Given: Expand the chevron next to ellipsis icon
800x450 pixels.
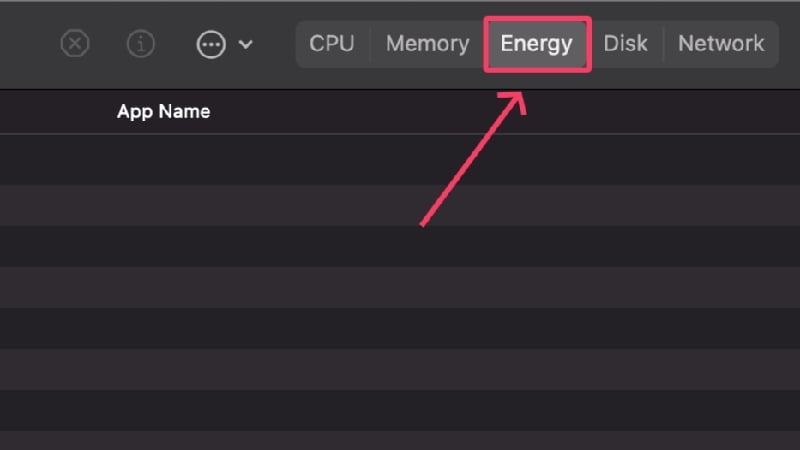Looking at the screenshot, I should tap(246, 45).
